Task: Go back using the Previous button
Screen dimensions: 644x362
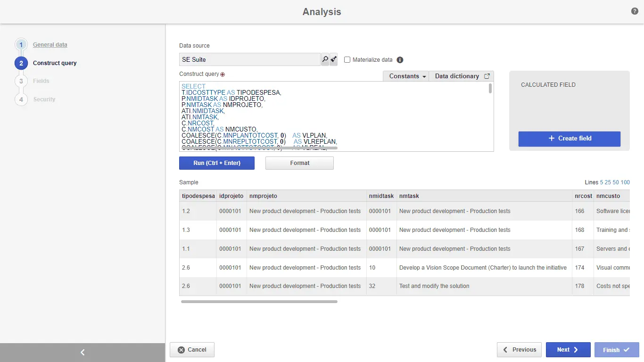Action: click(x=519, y=350)
